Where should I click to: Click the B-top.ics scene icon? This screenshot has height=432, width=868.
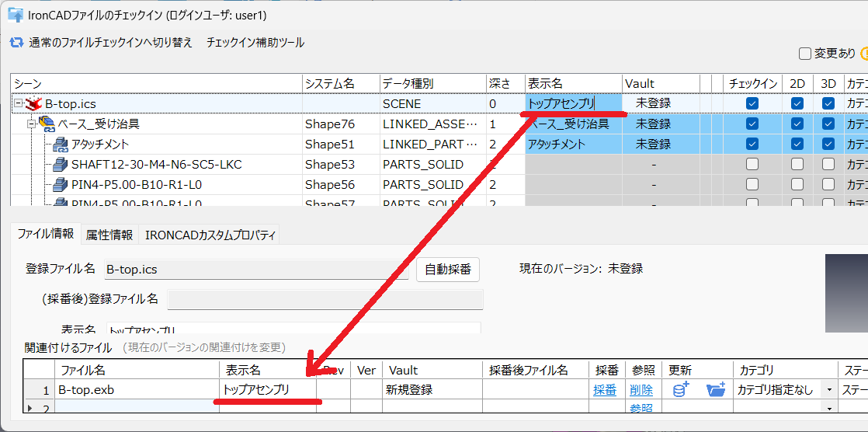click(x=35, y=103)
